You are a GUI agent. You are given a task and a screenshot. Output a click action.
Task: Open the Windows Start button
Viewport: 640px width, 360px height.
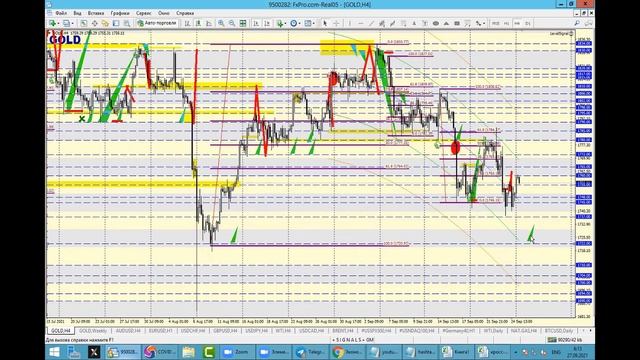(54, 352)
